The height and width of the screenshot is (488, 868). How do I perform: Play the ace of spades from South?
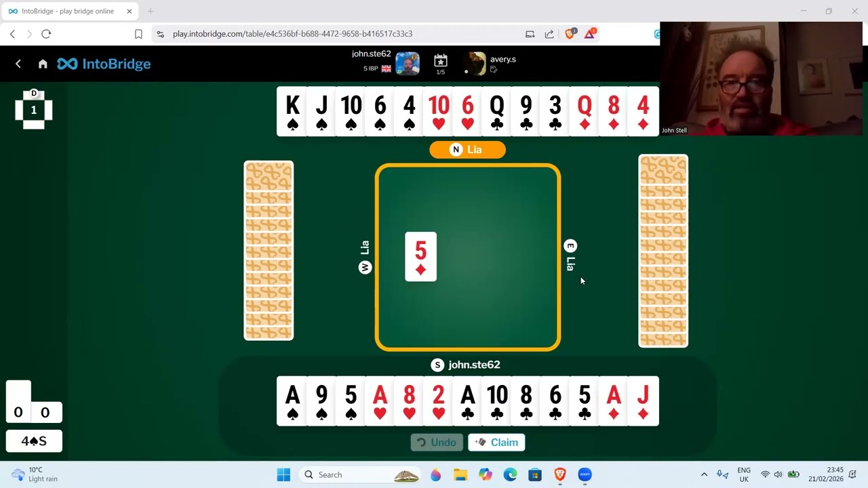tap(292, 401)
